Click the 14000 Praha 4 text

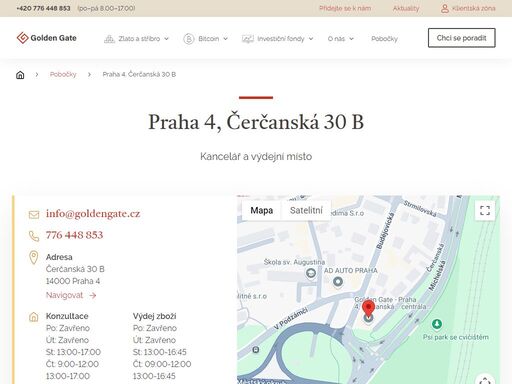73,281
